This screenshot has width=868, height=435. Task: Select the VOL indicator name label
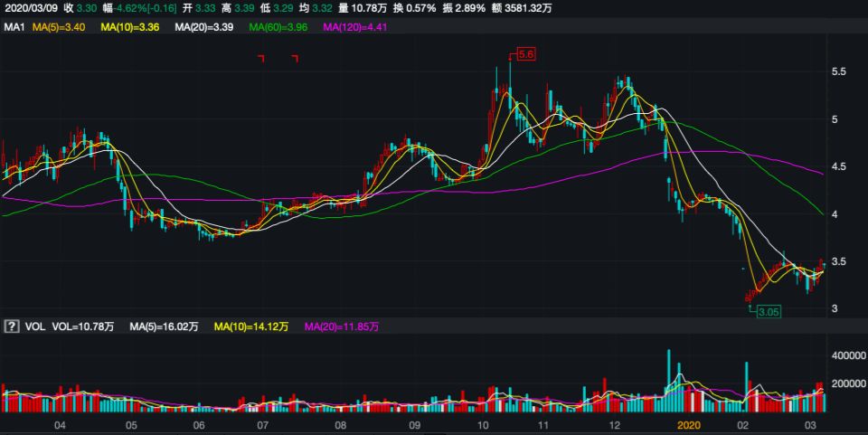click(33, 326)
